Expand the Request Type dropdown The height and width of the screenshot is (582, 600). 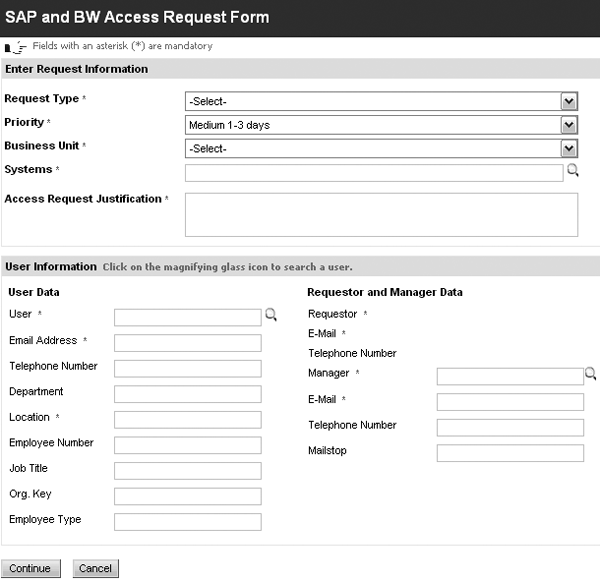click(569, 101)
